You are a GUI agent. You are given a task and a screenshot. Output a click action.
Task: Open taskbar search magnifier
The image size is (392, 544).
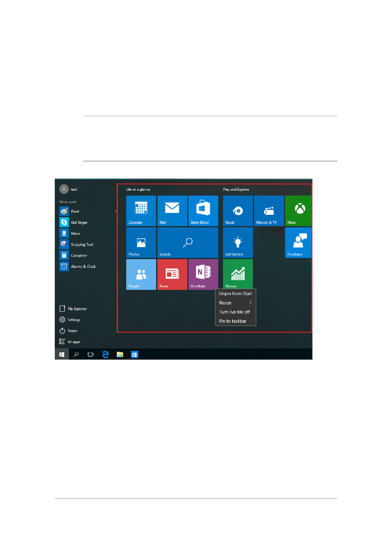point(76,355)
